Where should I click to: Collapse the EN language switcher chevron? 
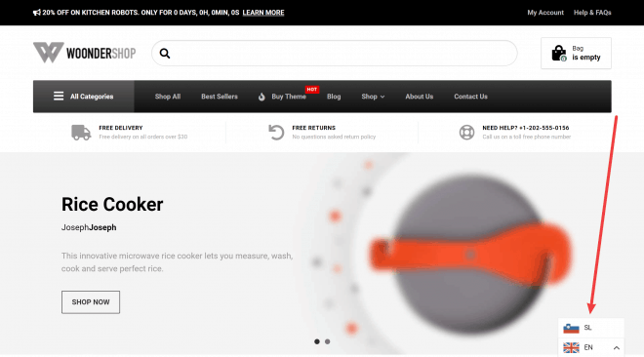[617, 348]
